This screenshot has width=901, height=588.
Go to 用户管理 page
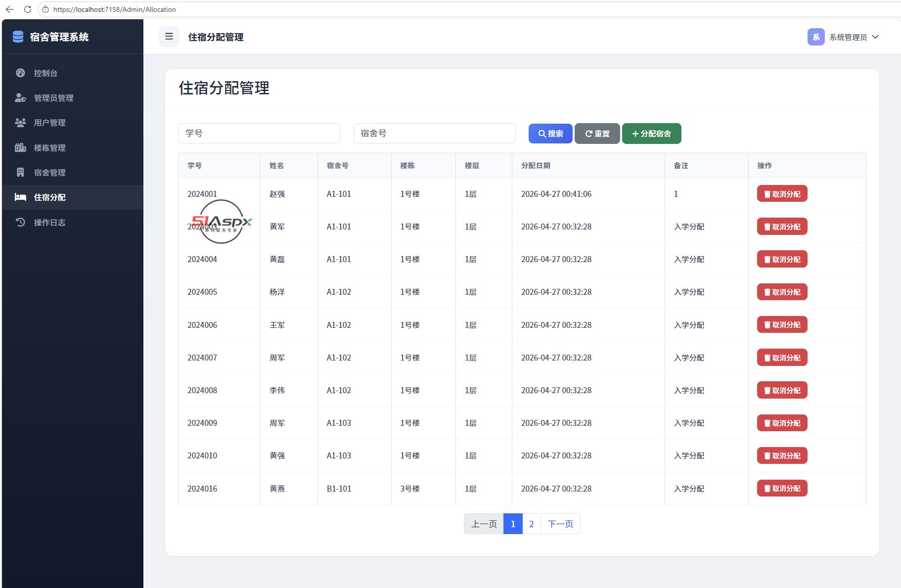(x=73, y=122)
